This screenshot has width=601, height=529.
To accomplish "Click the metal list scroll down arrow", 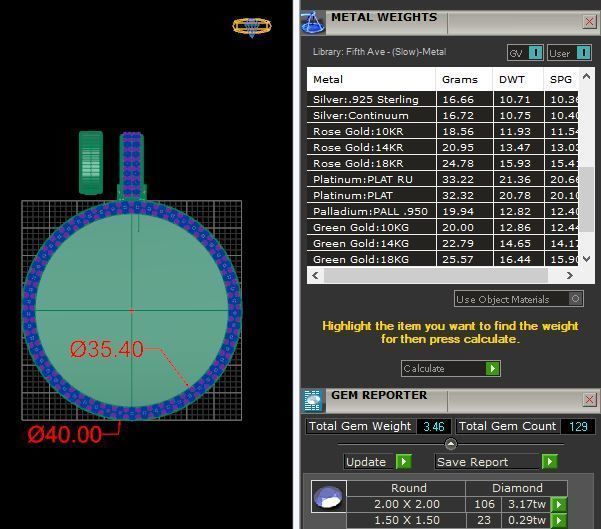I will pyautogui.click(x=586, y=259).
